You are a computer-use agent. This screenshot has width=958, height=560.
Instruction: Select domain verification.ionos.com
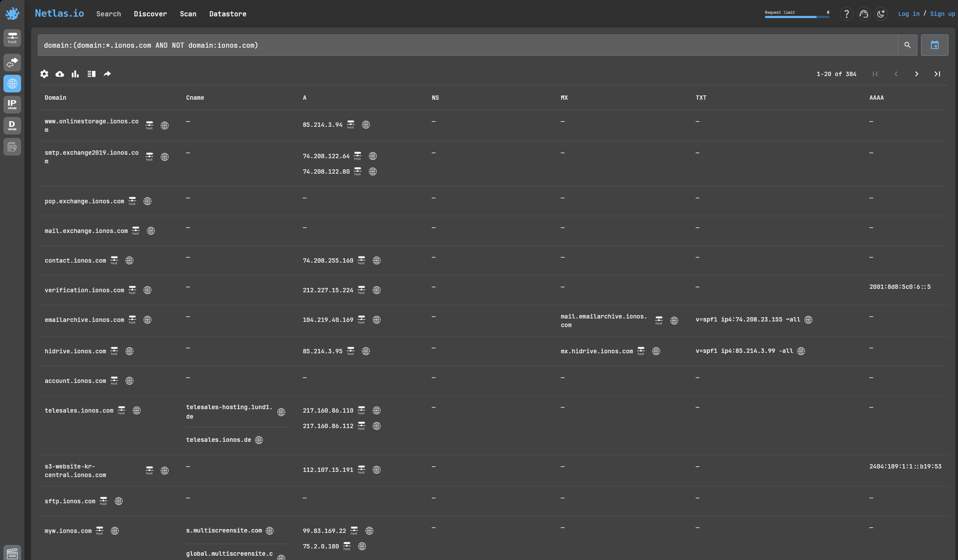[x=84, y=290]
